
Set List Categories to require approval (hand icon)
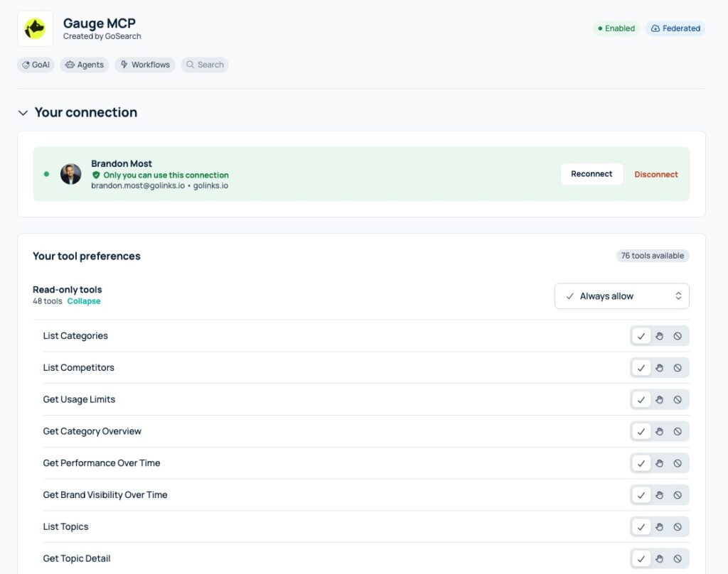pos(659,336)
